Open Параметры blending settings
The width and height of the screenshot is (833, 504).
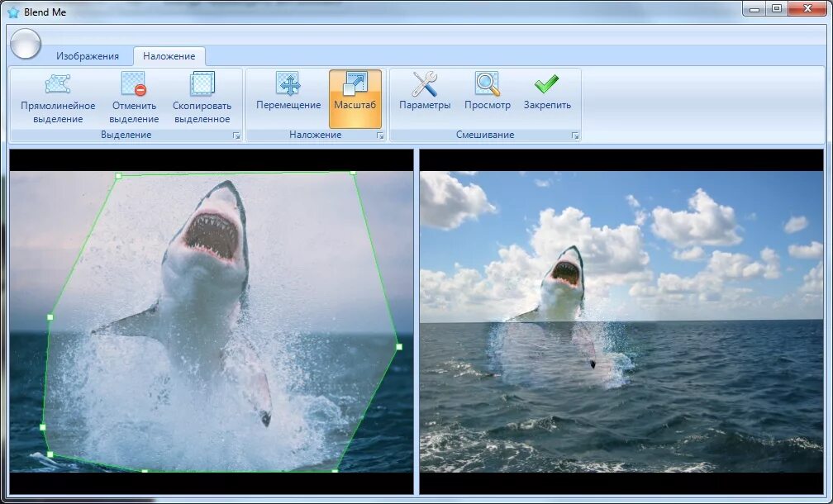(x=425, y=98)
